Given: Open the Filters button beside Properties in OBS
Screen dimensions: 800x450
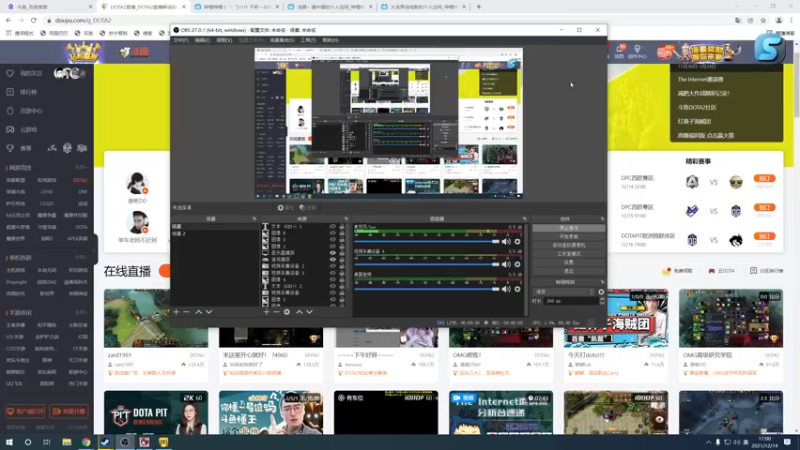Looking at the screenshot, I should (x=307, y=208).
